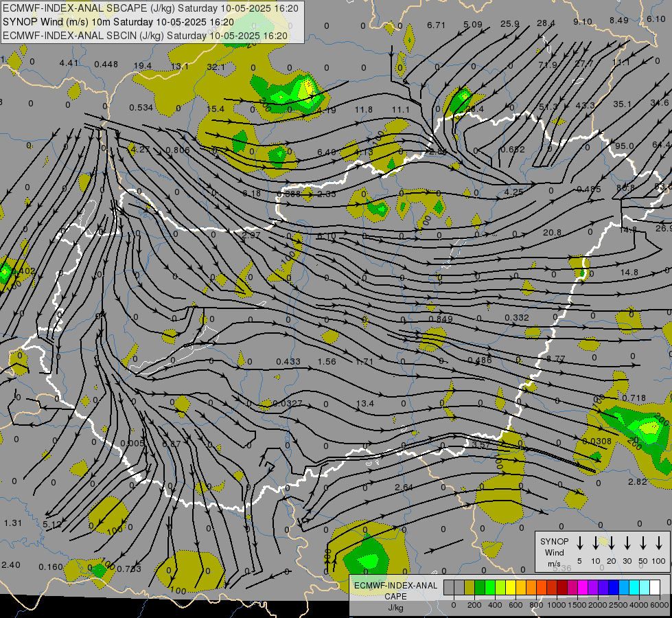Click the SBCIN title line in header
The image size is (672, 618).
145,36
